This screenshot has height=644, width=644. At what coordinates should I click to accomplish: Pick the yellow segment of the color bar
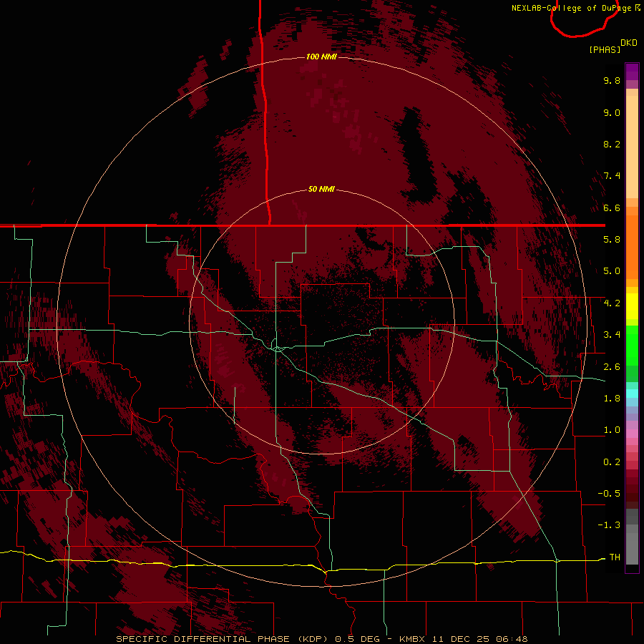point(632,306)
